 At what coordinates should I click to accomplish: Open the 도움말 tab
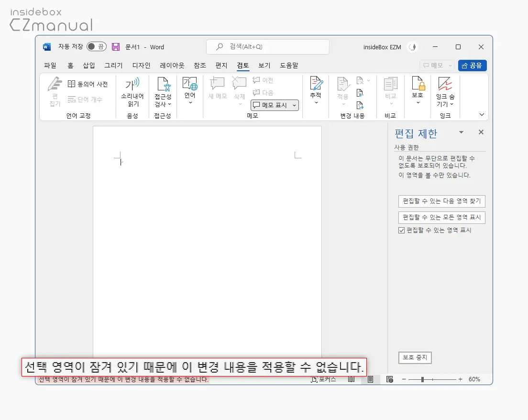[x=289, y=66]
